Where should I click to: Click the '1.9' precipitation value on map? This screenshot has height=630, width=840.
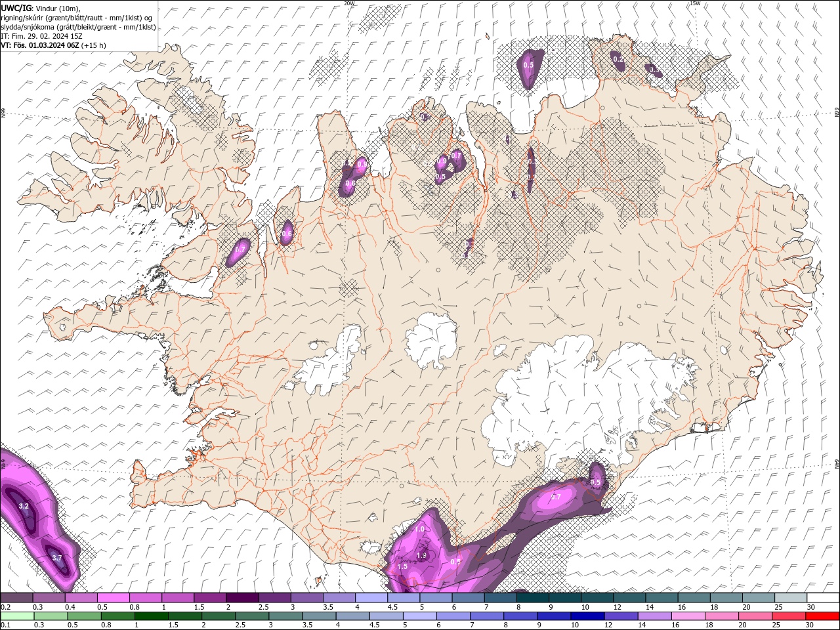pyautogui.click(x=422, y=555)
